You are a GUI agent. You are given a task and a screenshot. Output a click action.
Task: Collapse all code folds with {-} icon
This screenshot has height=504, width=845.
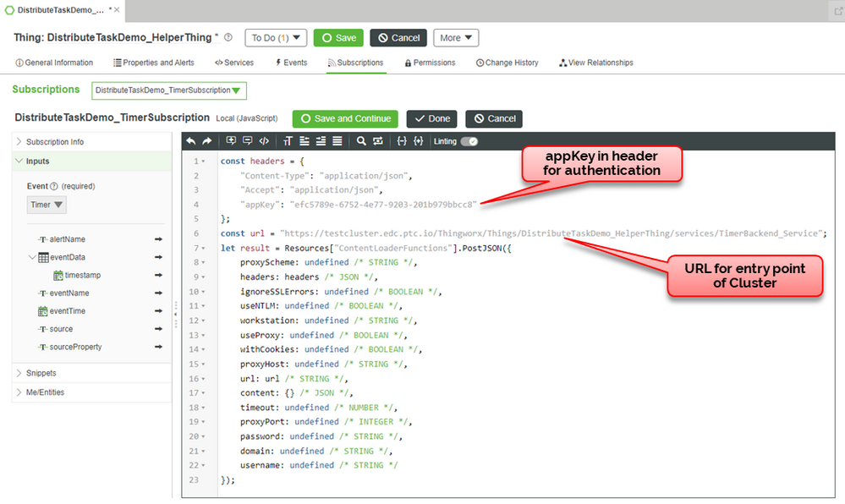point(402,141)
